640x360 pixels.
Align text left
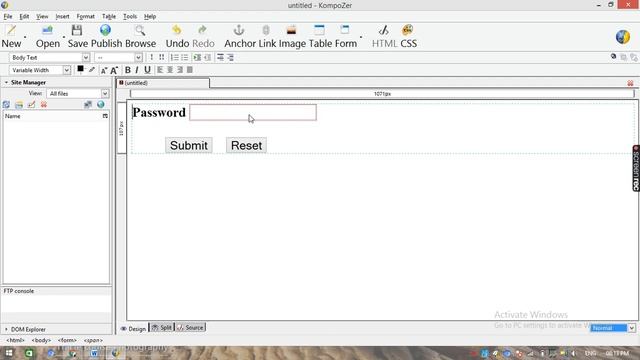(160, 70)
